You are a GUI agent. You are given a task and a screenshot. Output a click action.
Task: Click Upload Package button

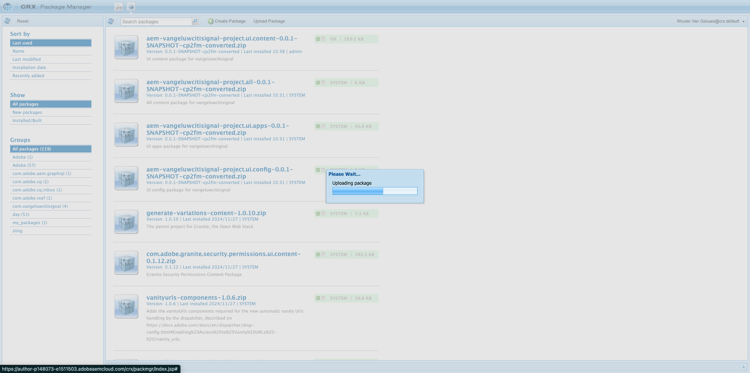[269, 21]
